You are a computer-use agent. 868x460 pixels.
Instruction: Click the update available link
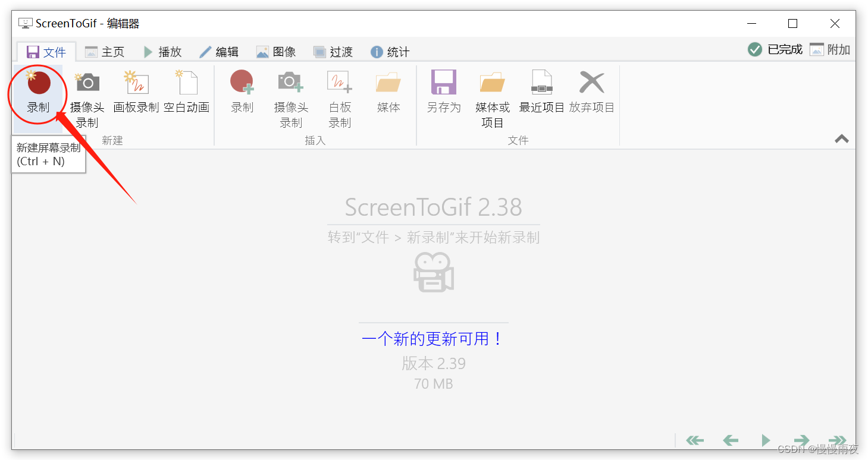click(x=433, y=339)
